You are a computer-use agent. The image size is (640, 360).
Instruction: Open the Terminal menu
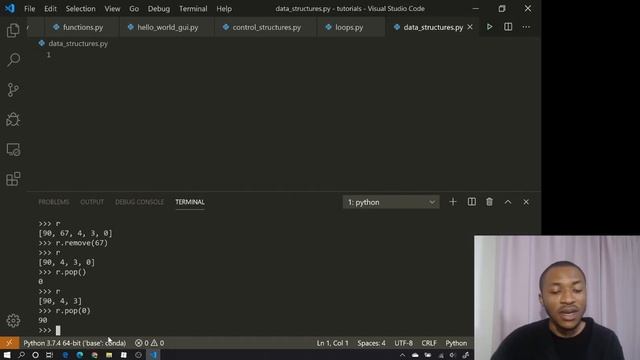click(193, 9)
